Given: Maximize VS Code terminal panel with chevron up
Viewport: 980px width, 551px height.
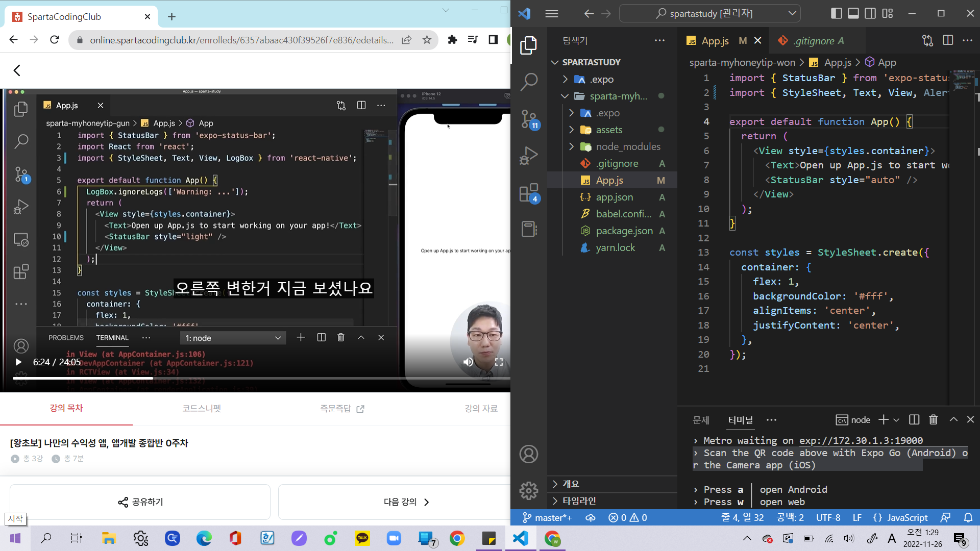Looking at the screenshot, I should 953,419.
